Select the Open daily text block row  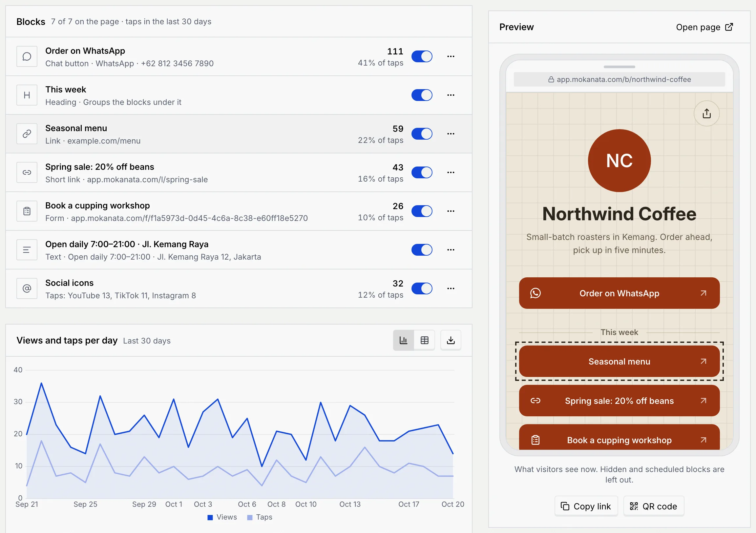(239, 250)
